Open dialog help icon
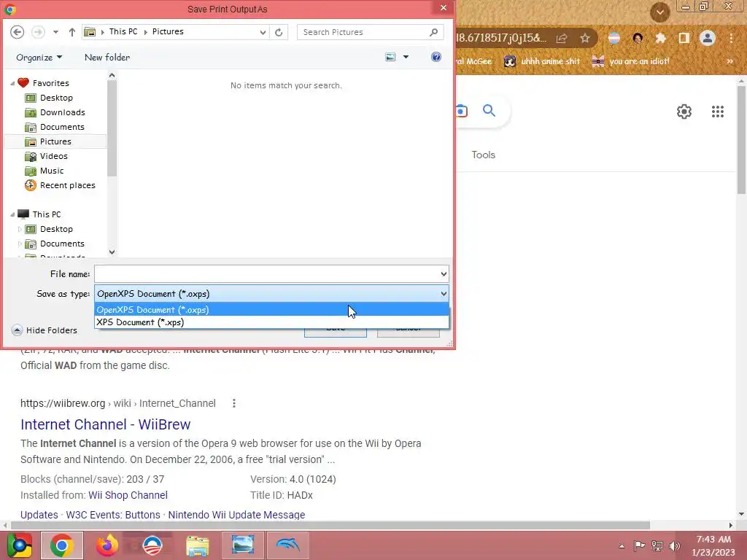 436,57
